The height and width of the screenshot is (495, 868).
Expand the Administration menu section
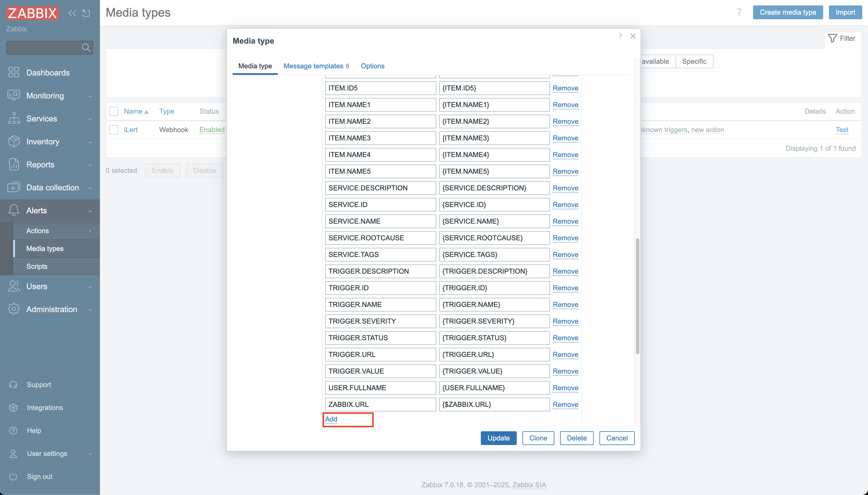[x=52, y=309]
